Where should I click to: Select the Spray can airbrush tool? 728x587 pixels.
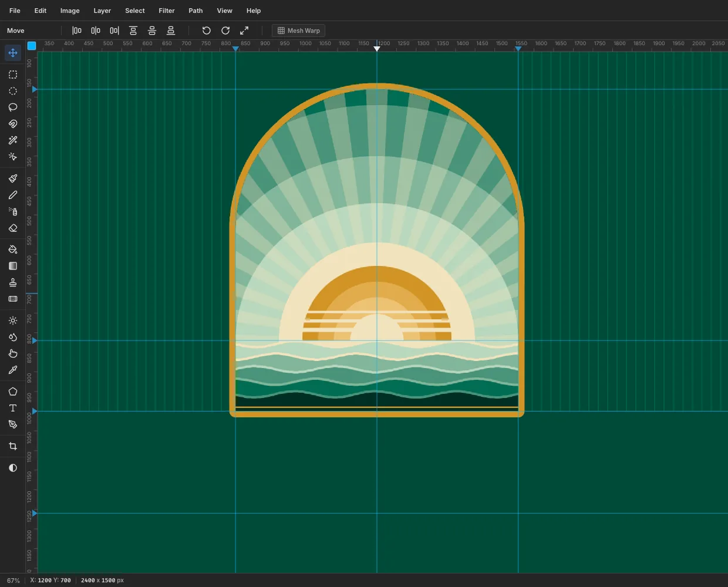pos(13,211)
